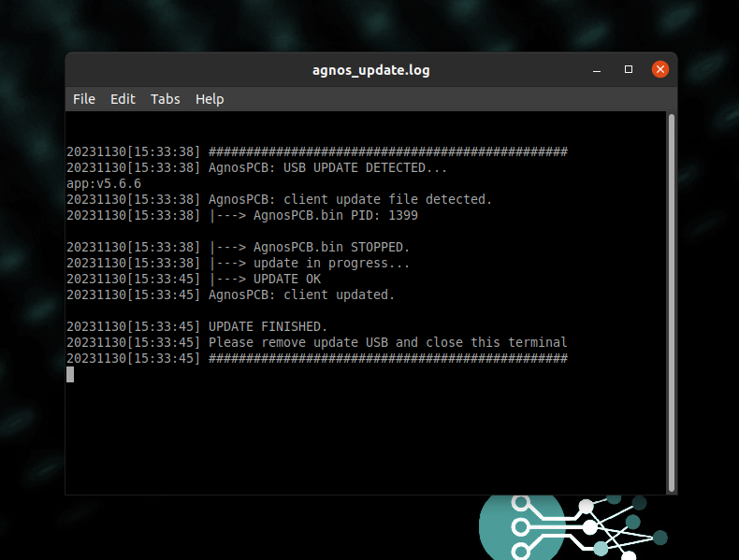Viewport: 739px width, 560px height.
Task: Click 'Please remove update USB' line
Action: [x=317, y=342]
